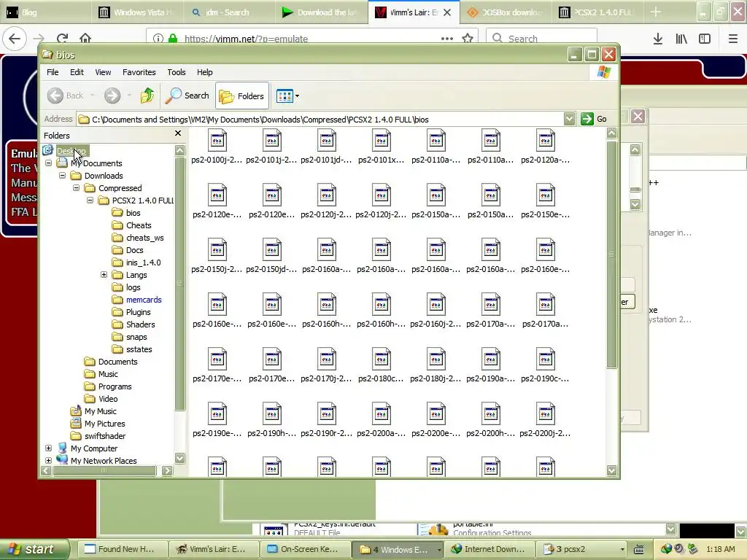Select the ps2-0170j file icon
This screenshot has height=560, width=747.
point(327,360)
